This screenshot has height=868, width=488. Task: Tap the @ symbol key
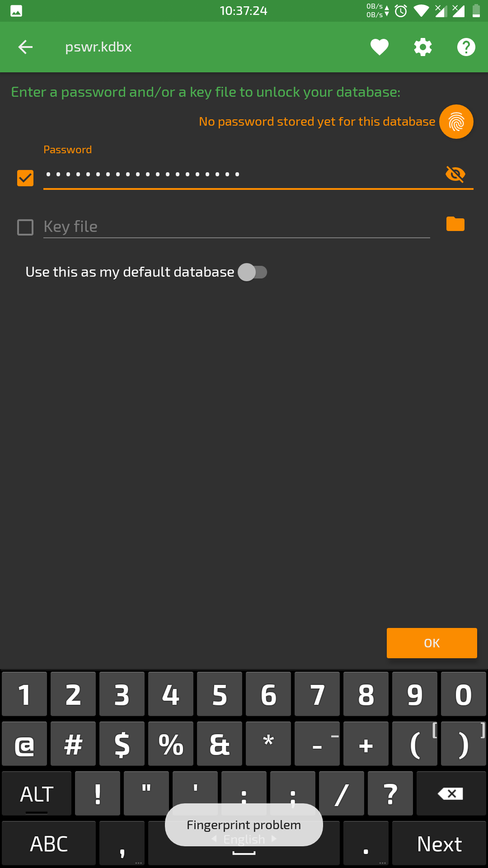[24, 744]
